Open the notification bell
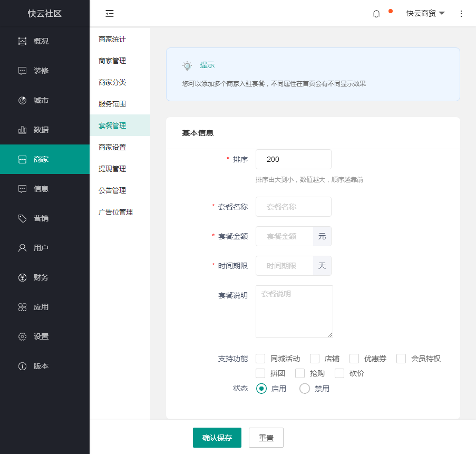476x454 pixels. coord(376,14)
